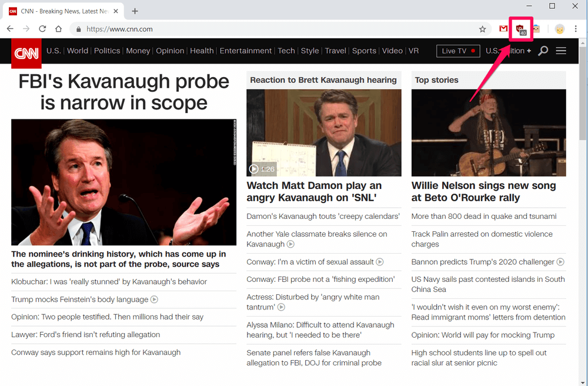Open "Willie Nelson sings new song" headline
This screenshot has width=588, height=386.
point(484,191)
